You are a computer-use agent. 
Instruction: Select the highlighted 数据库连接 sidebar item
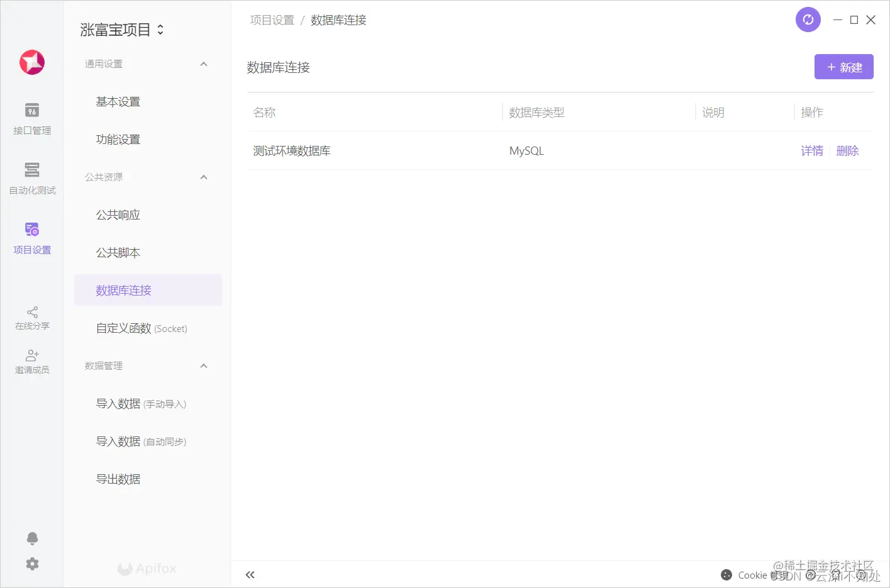[148, 291]
